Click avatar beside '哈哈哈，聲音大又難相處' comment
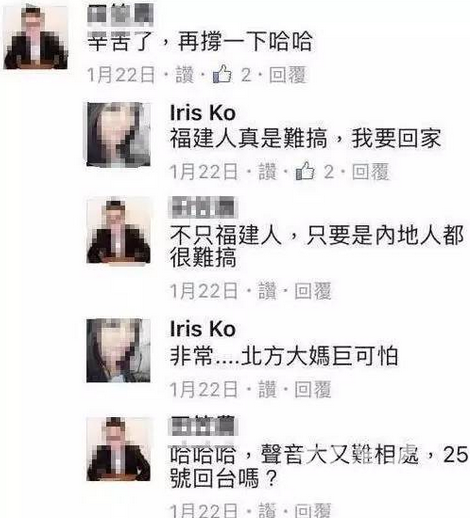The image size is (470, 518). click(118, 449)
